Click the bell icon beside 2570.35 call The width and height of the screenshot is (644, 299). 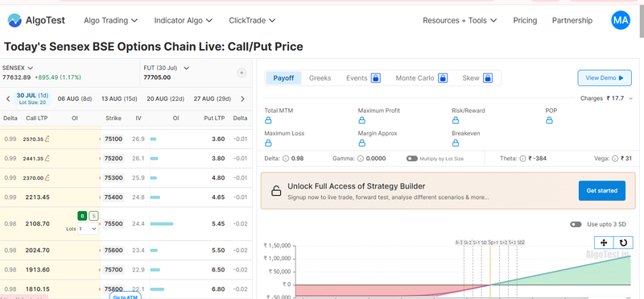[x=47, y=139]
